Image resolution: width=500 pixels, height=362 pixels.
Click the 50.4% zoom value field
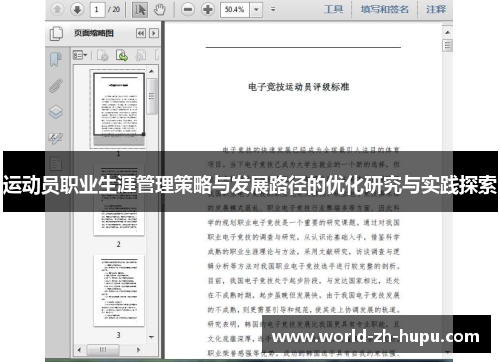tap(235, 9)
